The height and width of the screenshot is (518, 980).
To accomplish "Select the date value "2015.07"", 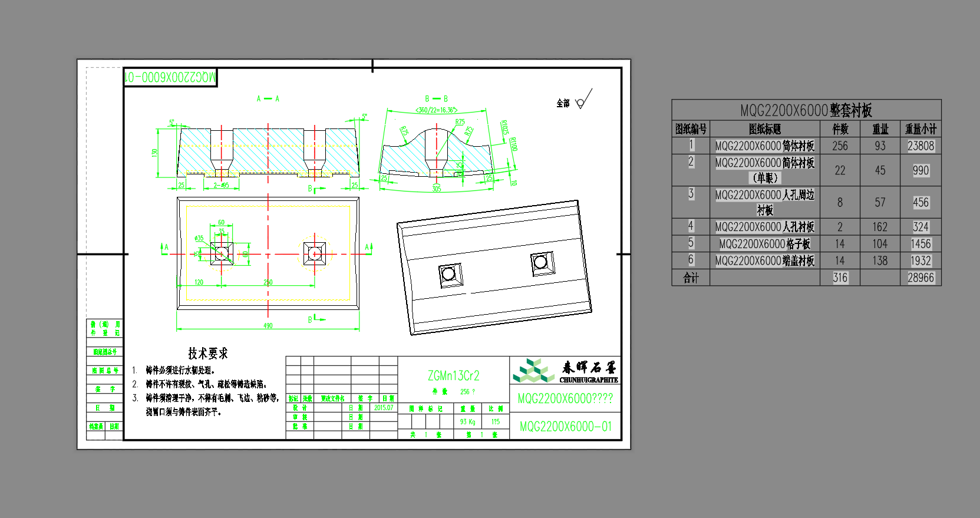I will pyautogui.click(x=383, y=408).
